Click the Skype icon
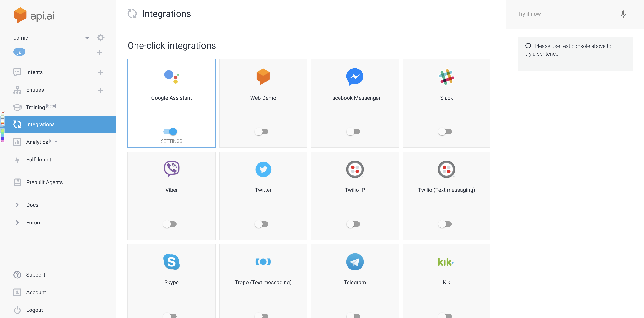Screen dimensions: 644x318 (x=172, y=262)
